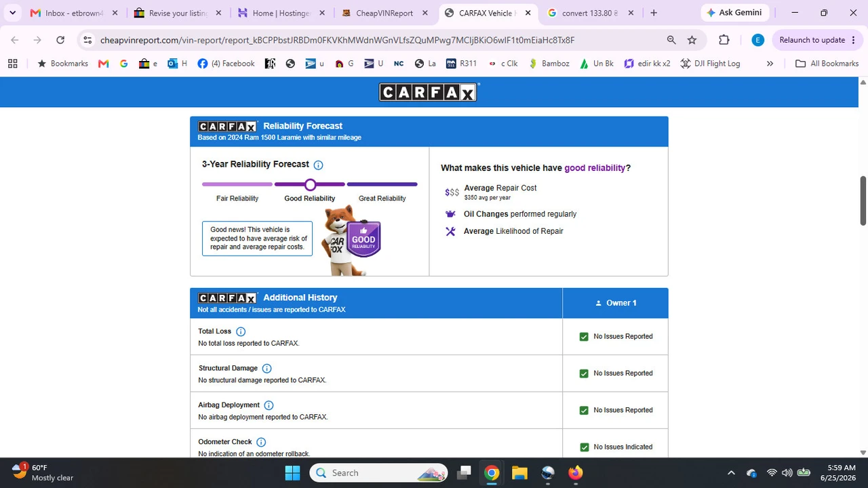
Task: Click the purple good reliability text
Action: [x=595, y=168]
